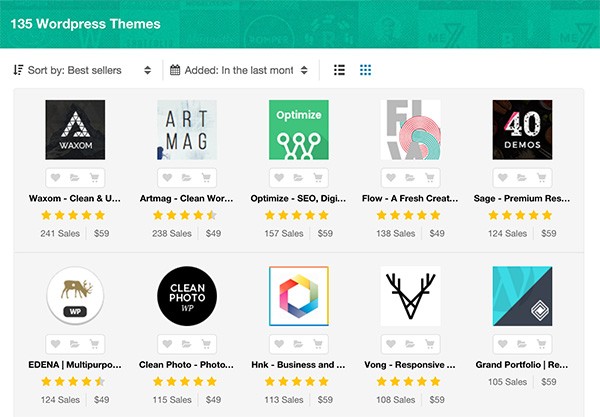Open the Added in the last month dropdown
The image size is (600, 417).
(239, 70)
